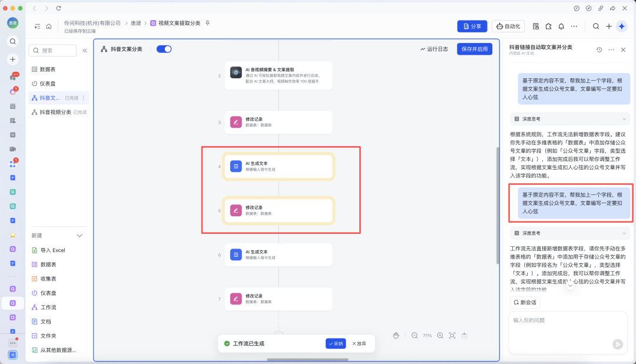The width and height of the screenshot is (636, 364).
Task: Click 放弃 to discard generated workflow
Action: (x=359, y=343)
